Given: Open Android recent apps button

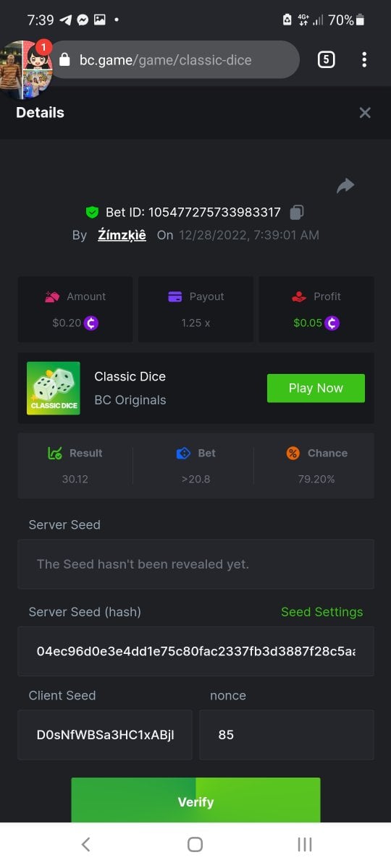Looking at the screenshot, I should pyautogui.click(x=305, y=844).
